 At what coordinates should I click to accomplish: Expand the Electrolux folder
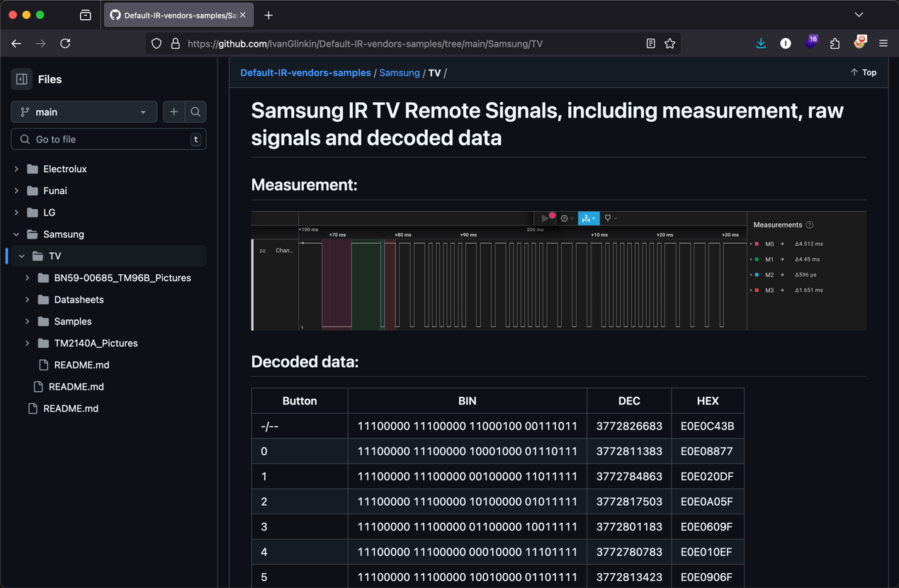[16, 169]
